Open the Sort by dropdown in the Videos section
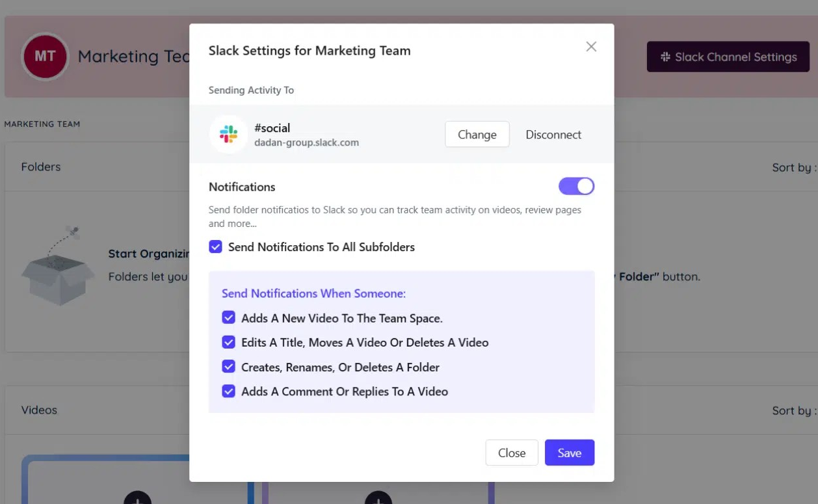Viewport: 818px width, 504px height. point(796,410)
